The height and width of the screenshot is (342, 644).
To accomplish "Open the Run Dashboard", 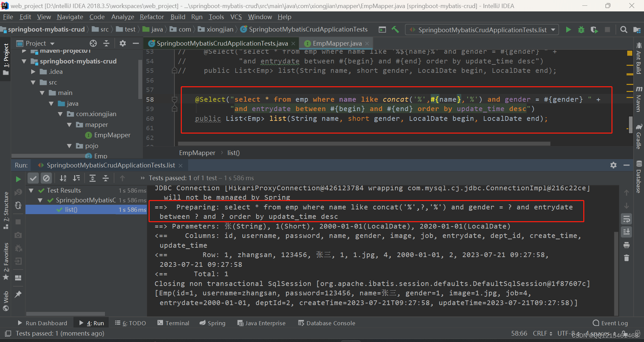I will [x=42, y=323].
